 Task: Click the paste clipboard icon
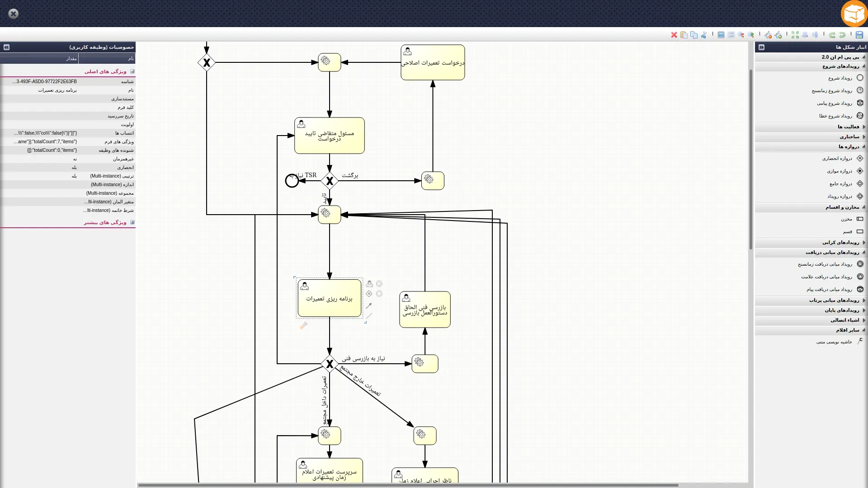coord(684,35)
